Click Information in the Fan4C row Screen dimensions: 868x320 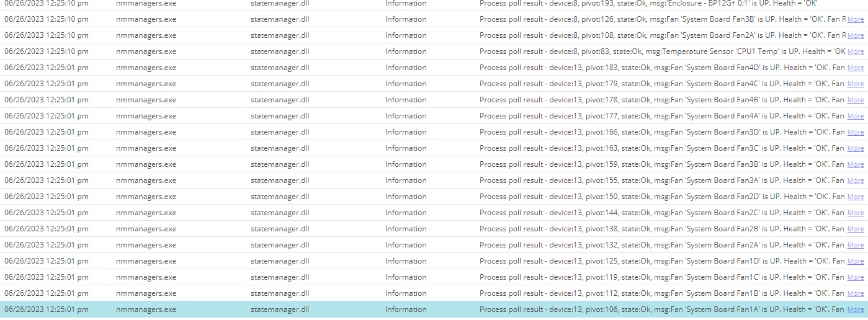click(406, 84)
